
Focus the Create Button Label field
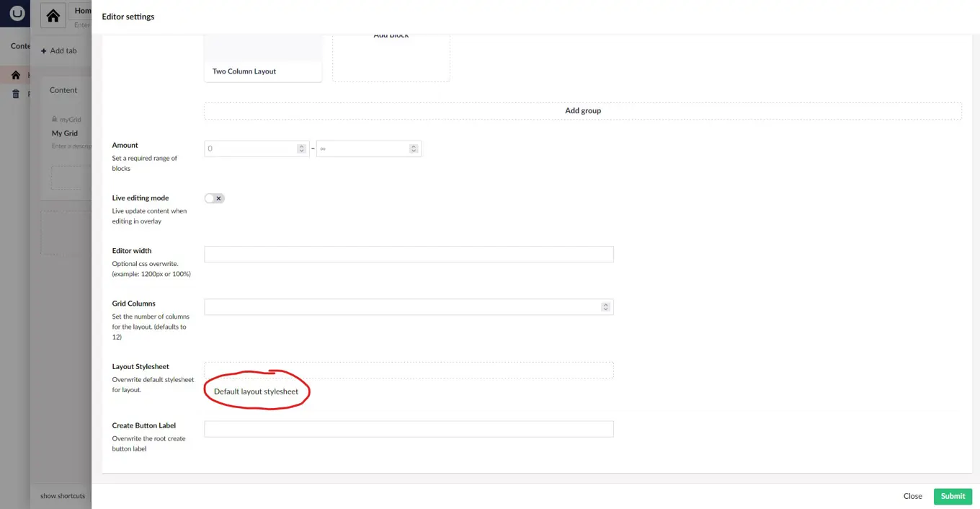tap(409, 429)
